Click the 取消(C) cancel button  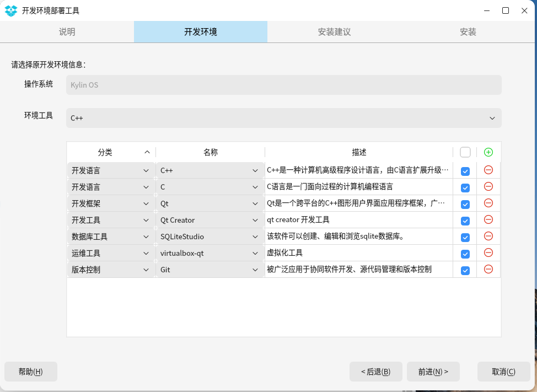[504, 372]
